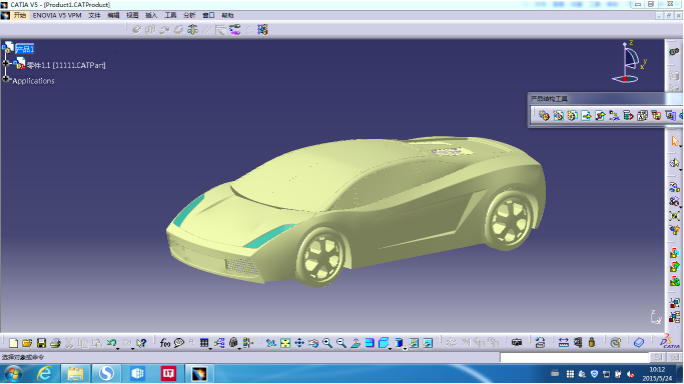Open the 开始 (Start) menu
Image resolution: width=684 pixels, height=384 pixels.
[20, 15]
